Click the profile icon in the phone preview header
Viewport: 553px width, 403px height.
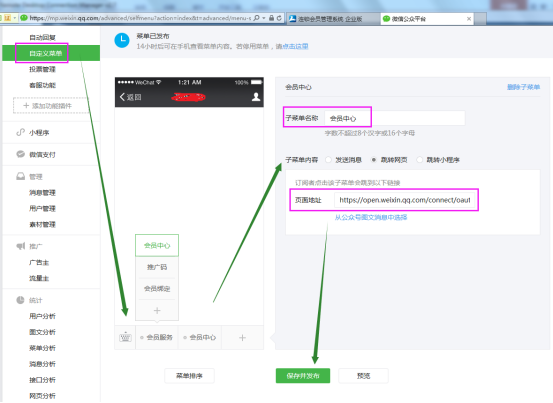coord(256,97)
